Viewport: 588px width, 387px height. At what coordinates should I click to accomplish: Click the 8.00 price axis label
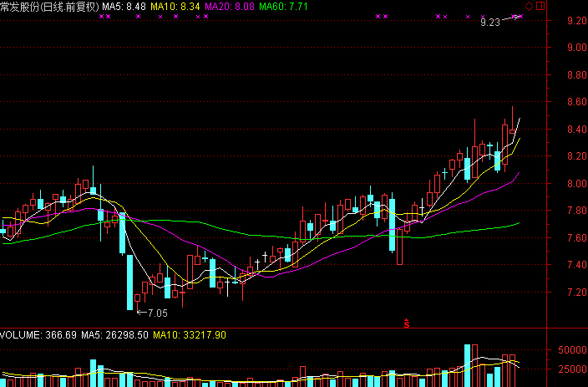(577, 184)
